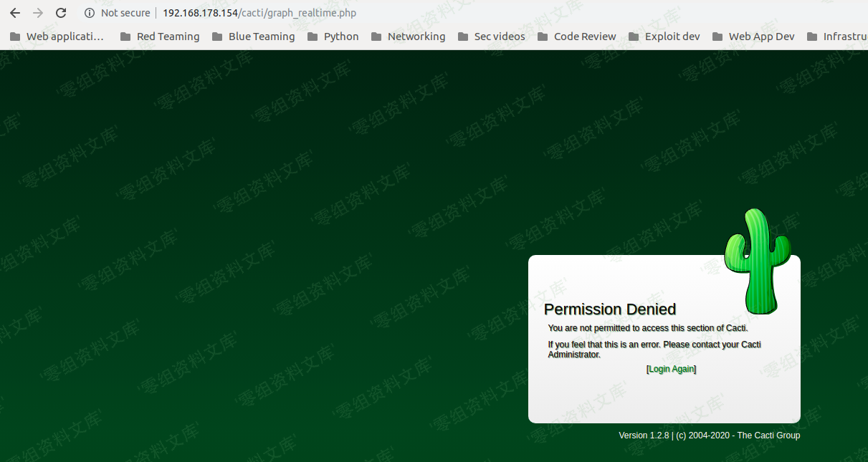Click the Red Teaming folder icon

pos(126,37)
